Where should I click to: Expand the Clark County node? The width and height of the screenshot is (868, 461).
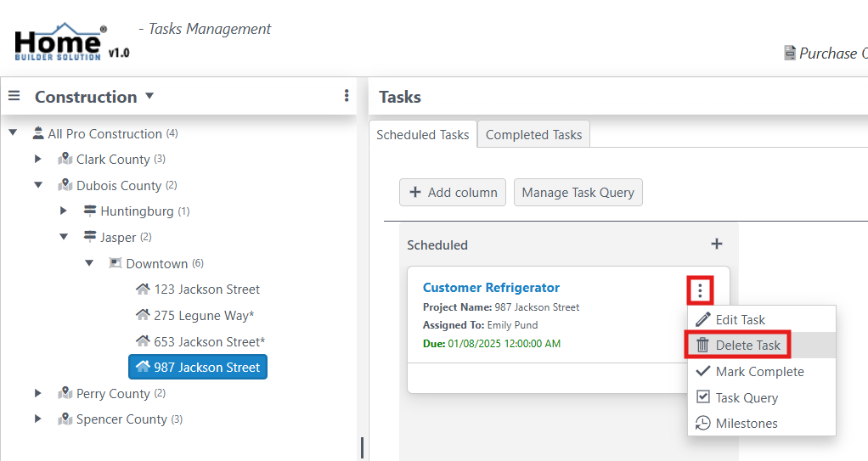pyautogui.click(x=38, y=160)
